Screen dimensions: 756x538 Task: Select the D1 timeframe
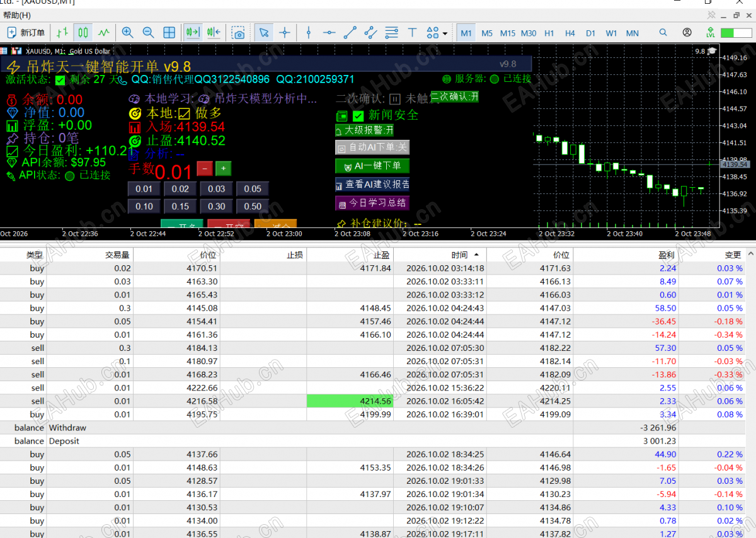(x=590, y=33)
